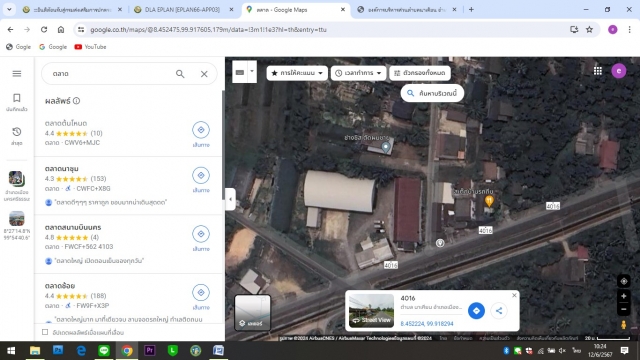
Task: Switch the map layers thumbnail
Action: (x=252, y=312)
